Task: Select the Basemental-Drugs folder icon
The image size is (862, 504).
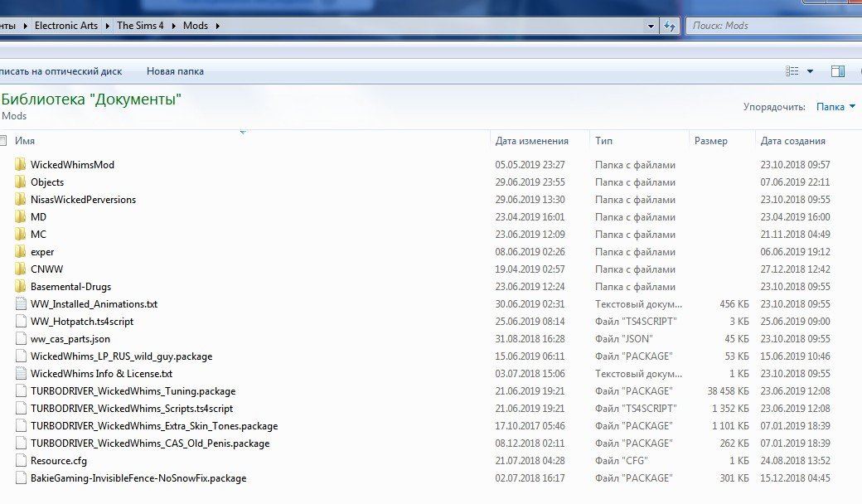Action: (21, 286)
